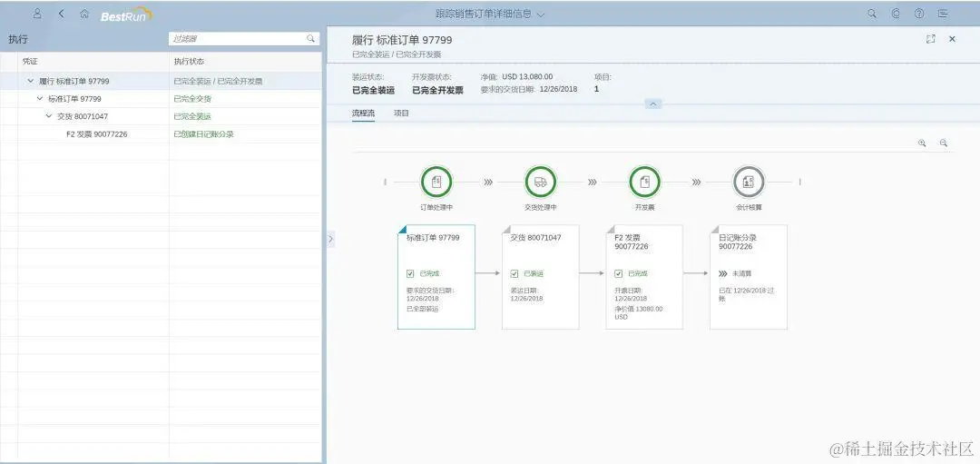Viewport: 980px width, 464px height.
Task: Click the 已装运 checkmark on 交货 card
Action: (514, 273)
